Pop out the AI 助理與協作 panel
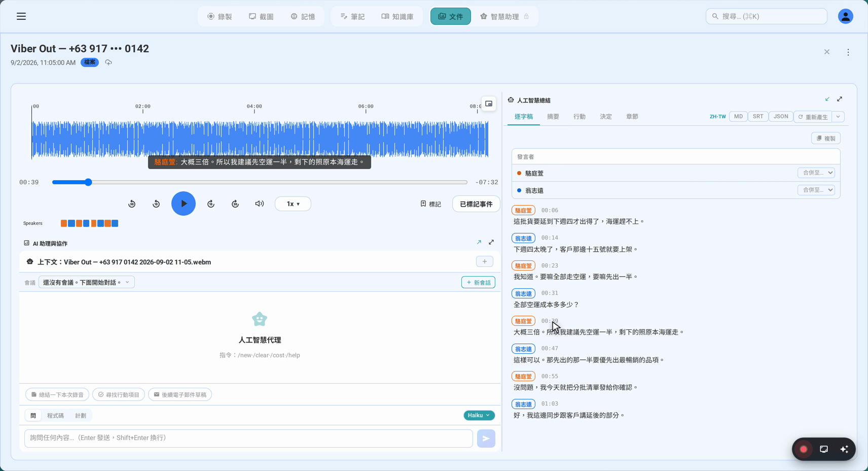The image size is (868, 471). (x=479, y=242)
